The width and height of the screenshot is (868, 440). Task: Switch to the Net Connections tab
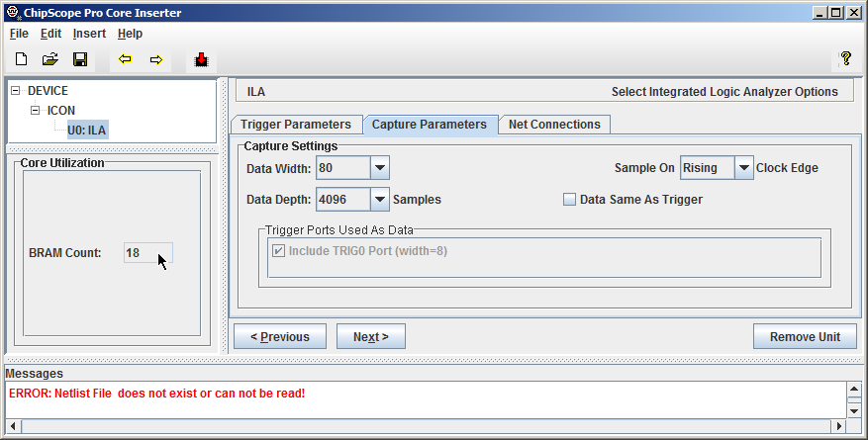(x=554, y=125)
